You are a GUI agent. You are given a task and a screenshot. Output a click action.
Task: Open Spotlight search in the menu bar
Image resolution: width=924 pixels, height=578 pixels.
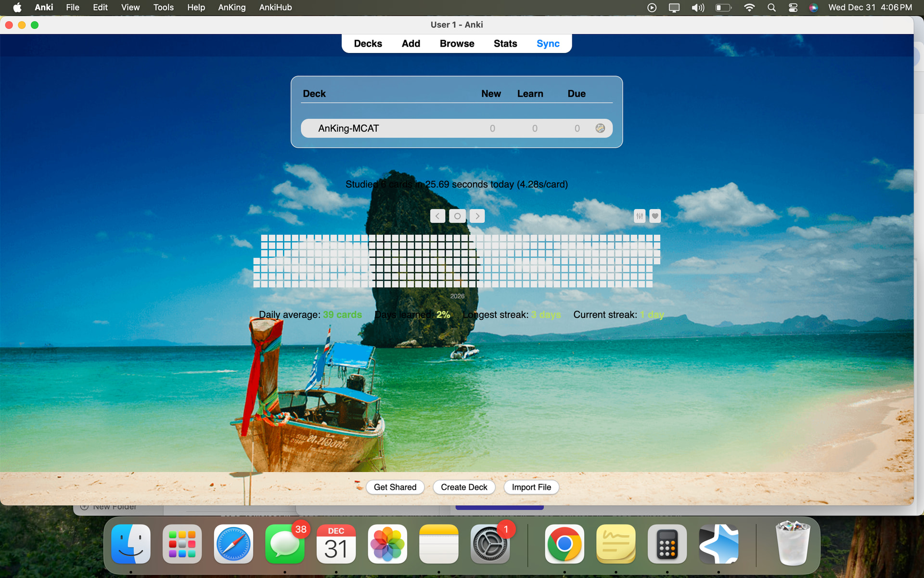point(771,7)
